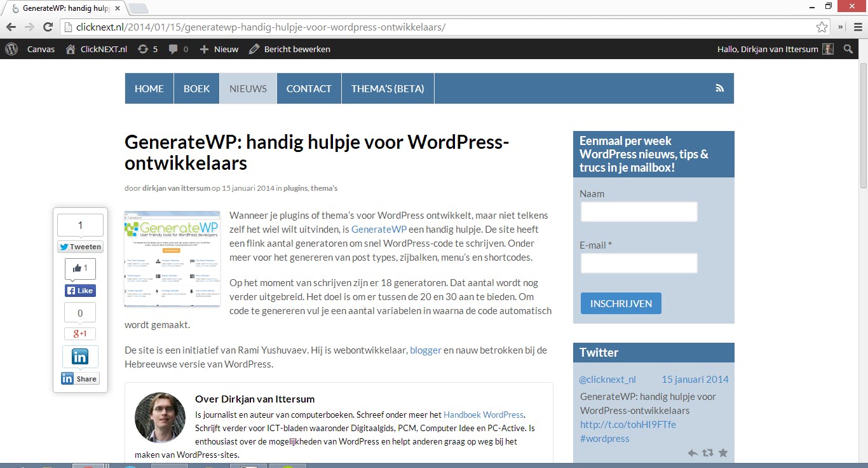Open the WordPress logo menu in the admin bar
Viewport: 868px width, 468px height.
[x=11, y=49]
